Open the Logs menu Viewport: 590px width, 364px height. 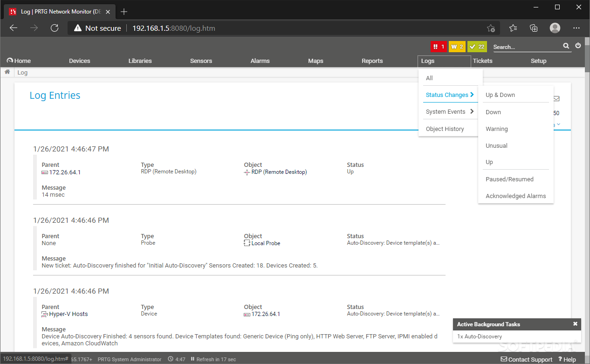(x=428, y=61)
